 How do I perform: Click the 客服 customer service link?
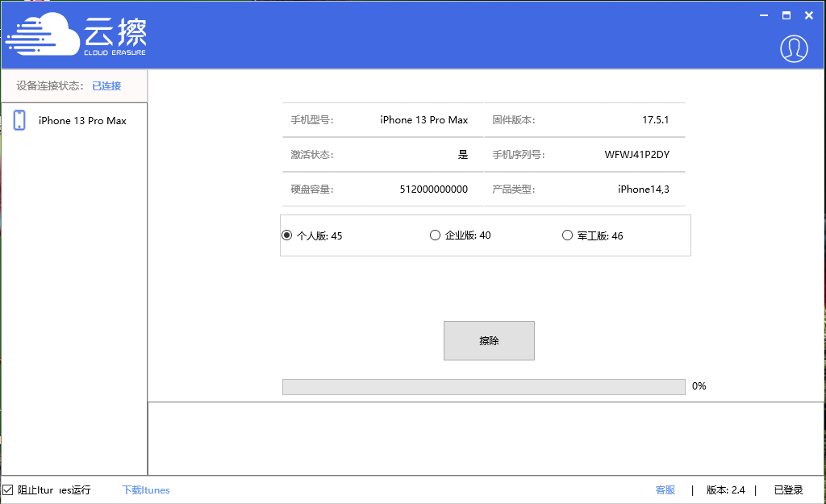click(x=665, y=489)
